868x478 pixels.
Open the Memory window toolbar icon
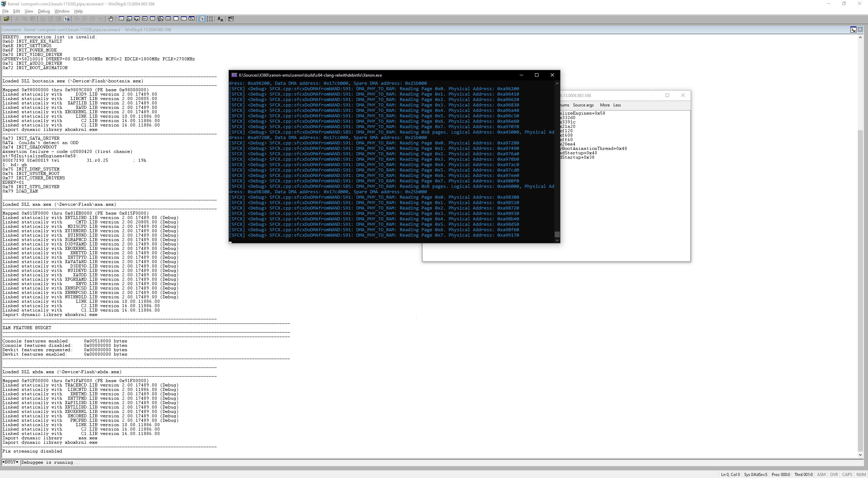click(x=153, y=19)
